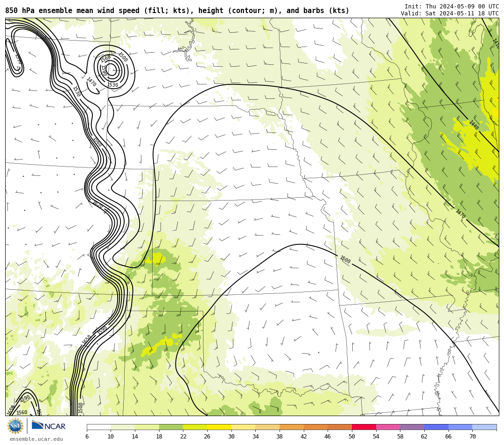The width and height of the screenshot is (504, 445).
Task: Open the ensemble.ucar.edu text link
Action: [x=36, y=439]
